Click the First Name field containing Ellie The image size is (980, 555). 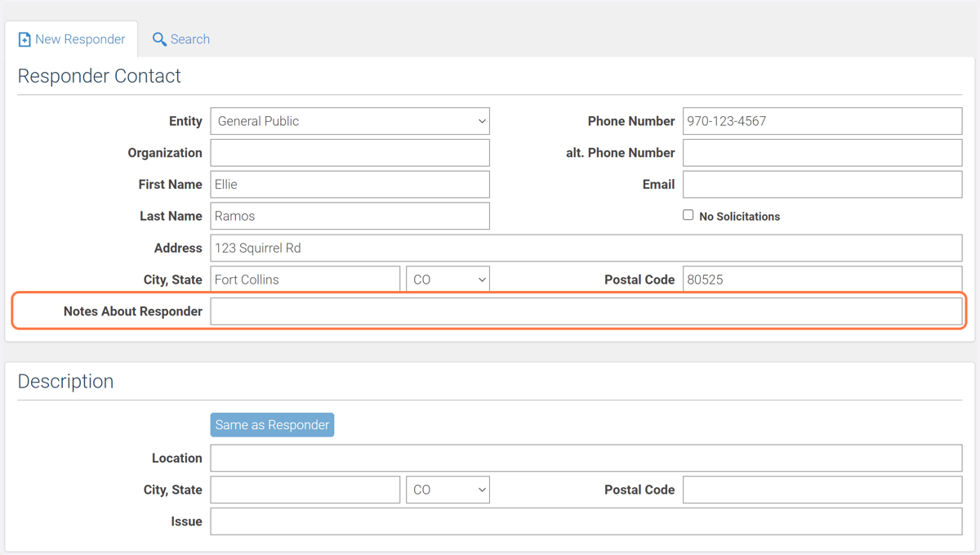[x=350, y=185]
